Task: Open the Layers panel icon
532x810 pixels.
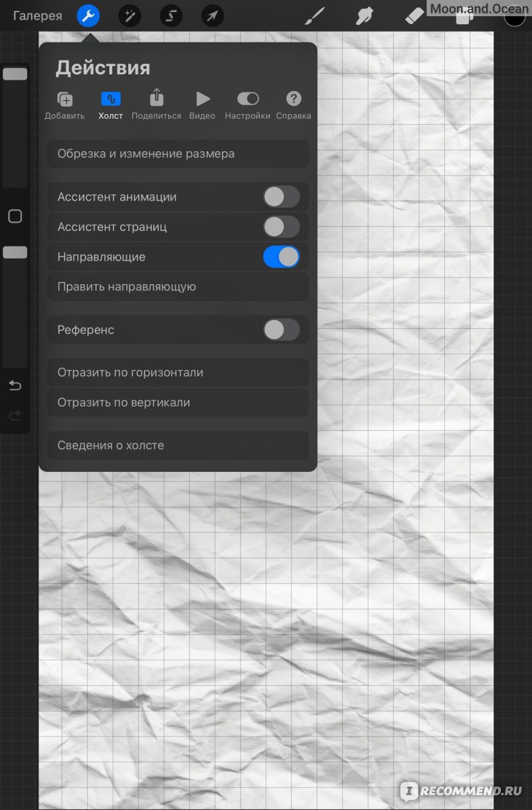Action: (463, 17)
